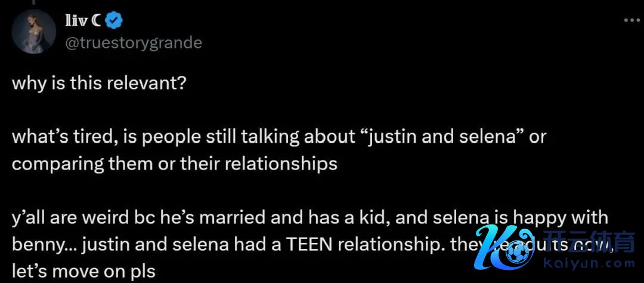Viewport: 644px width, 283px height.
Task: Click the blue verified checkmark badge
Action: [x=114, y=21]
